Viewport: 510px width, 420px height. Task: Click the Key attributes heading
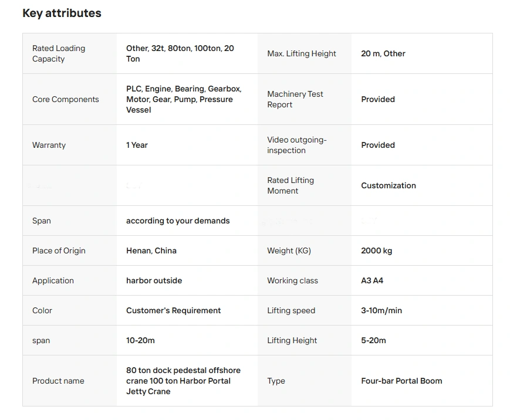pos(62,13)
